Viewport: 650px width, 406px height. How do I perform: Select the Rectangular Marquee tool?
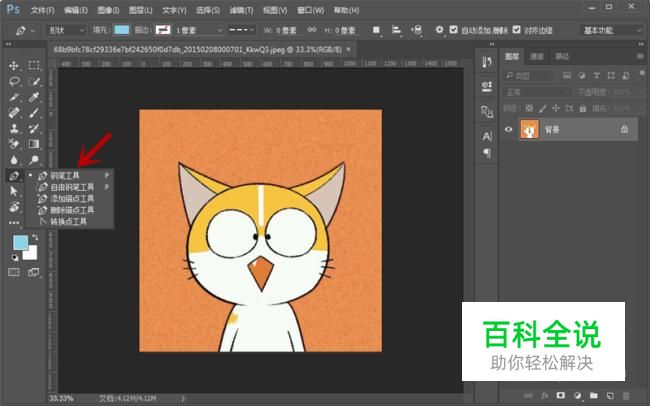click(33, 66)
